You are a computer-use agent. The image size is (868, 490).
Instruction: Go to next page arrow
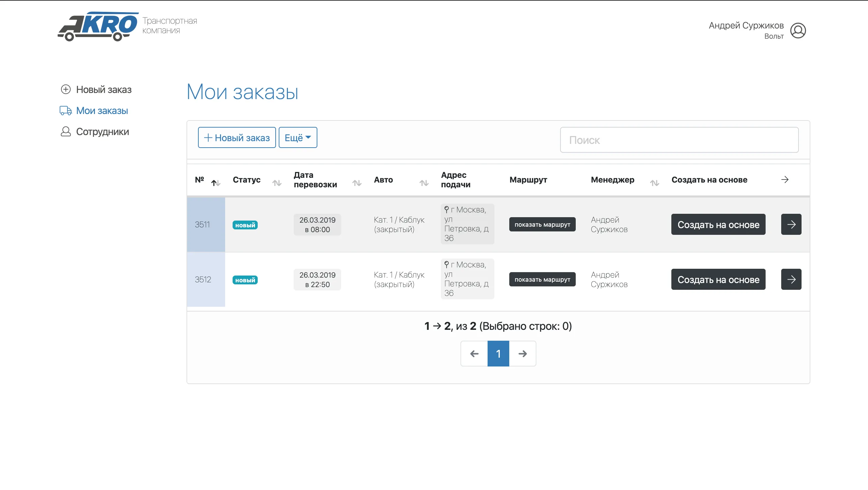click(x=522, y=354)
